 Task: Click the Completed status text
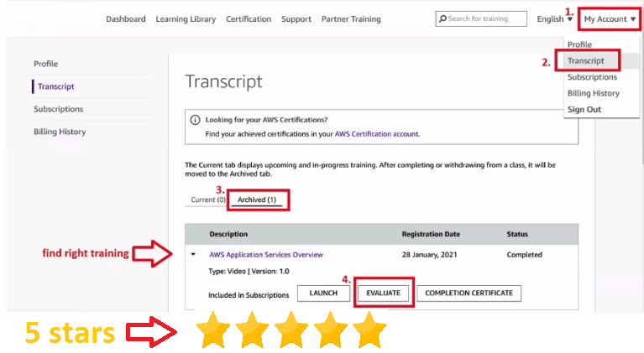point(525,255)
